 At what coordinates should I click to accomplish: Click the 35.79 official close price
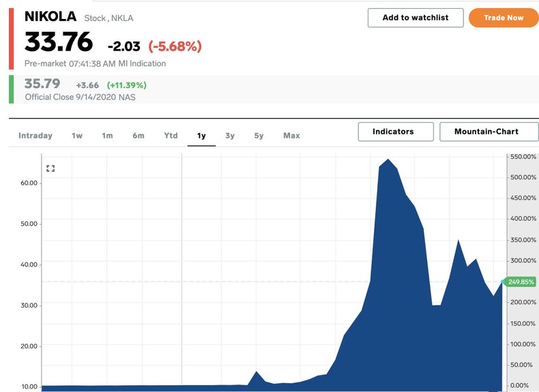click(42, 84)
